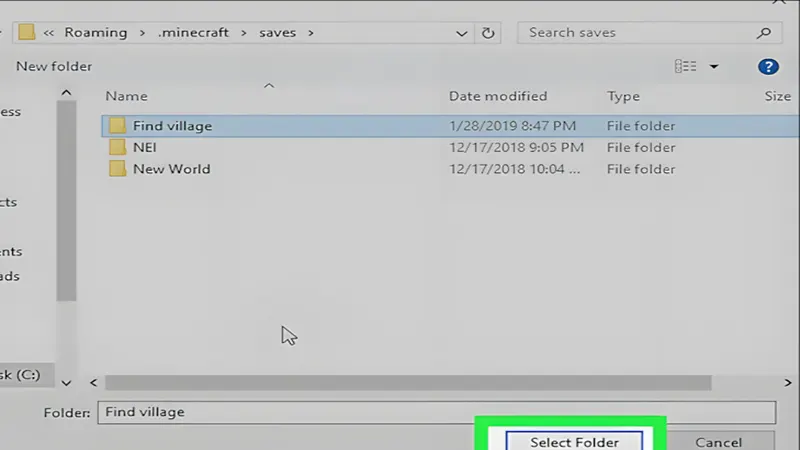The height and width of the screenshot is (450, 800).
Task: Click the Find village folder icon
Action: pyautogui.click(x=117, y=126)
